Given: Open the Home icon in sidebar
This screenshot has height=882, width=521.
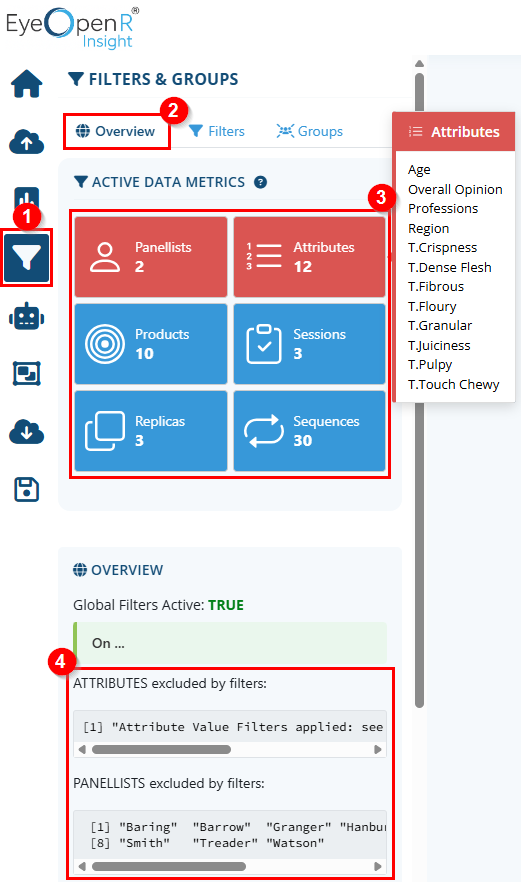Looking at the screenshot, I should (x=26, y=84).
